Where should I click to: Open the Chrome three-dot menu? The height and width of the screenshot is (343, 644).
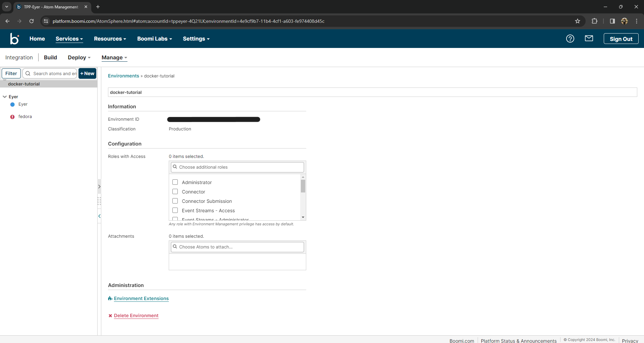[637, 21]
